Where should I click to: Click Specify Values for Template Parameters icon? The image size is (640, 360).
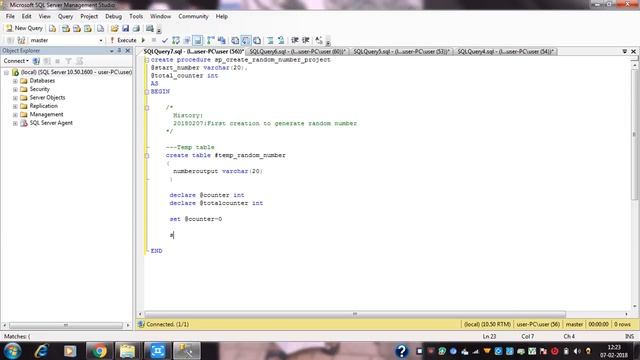319,40
